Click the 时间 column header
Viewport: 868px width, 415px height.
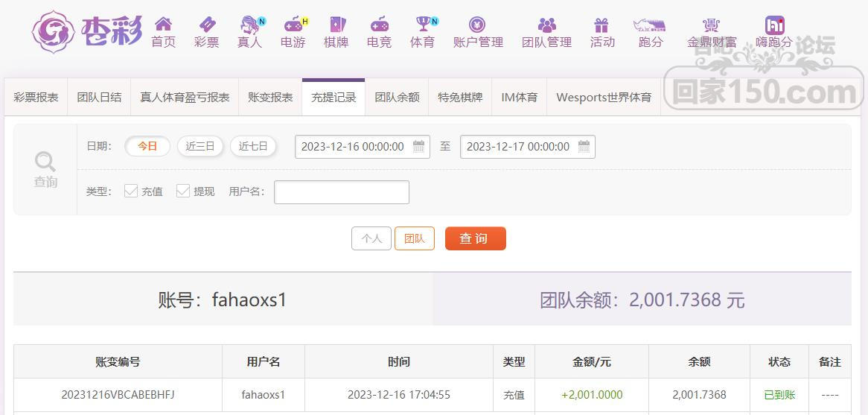tap(399, 362)
